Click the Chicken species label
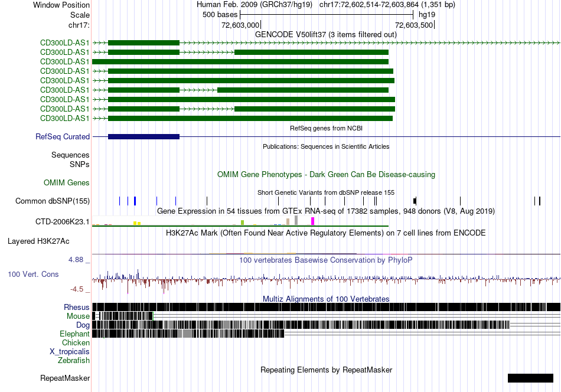 click(x=76, y=342)
